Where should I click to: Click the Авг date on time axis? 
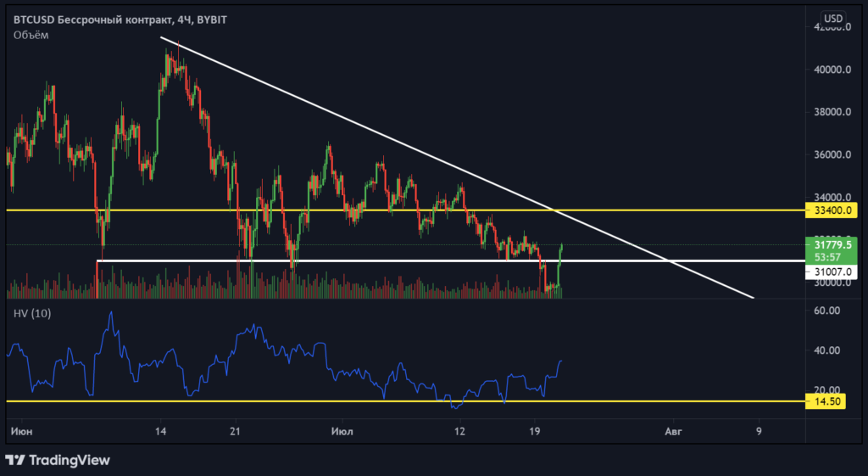point(672,431)
